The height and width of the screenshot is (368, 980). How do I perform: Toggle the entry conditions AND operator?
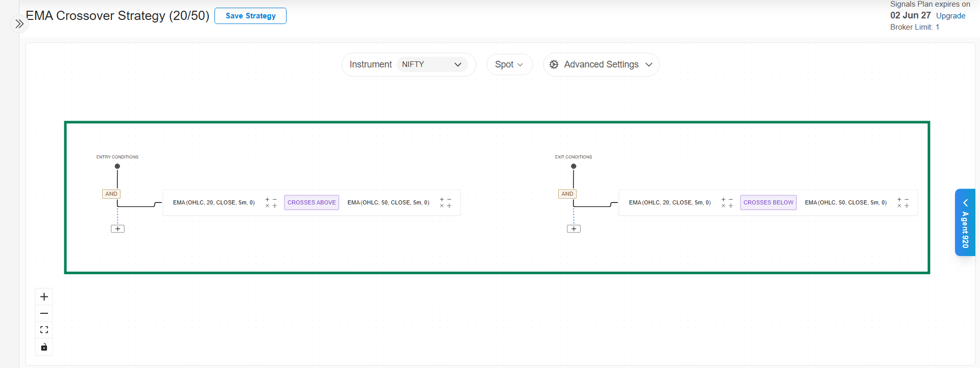click(x=111, y=194)
